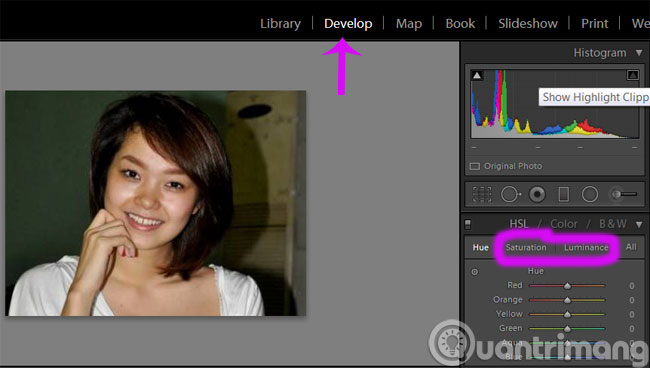Click the Green hue slider handle
Viewport: 650px width, 368px height.
click(567, 329)
